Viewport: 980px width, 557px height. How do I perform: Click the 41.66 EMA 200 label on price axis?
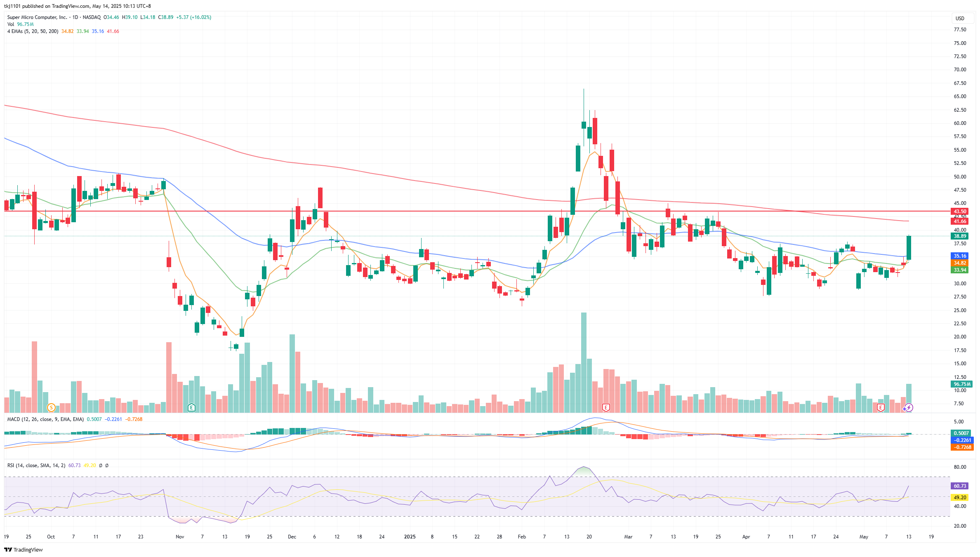[x=960, y=221]
